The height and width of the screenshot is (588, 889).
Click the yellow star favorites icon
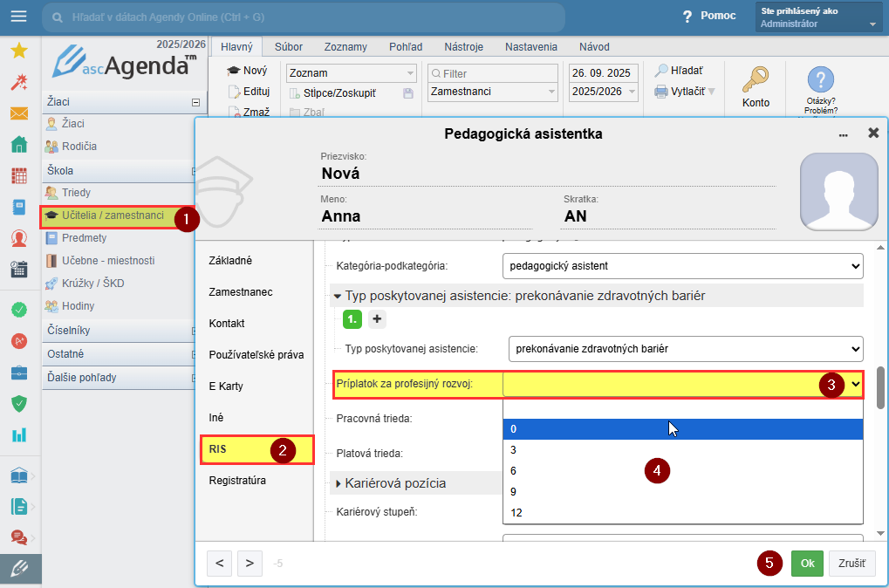point(18,51)
